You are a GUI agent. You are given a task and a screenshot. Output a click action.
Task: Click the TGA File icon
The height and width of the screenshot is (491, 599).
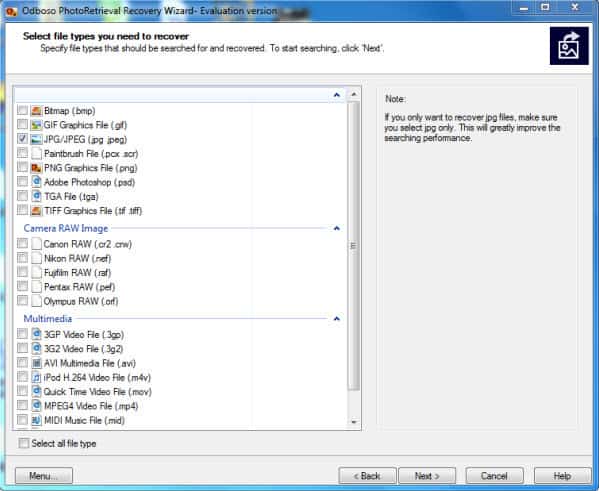36,196
